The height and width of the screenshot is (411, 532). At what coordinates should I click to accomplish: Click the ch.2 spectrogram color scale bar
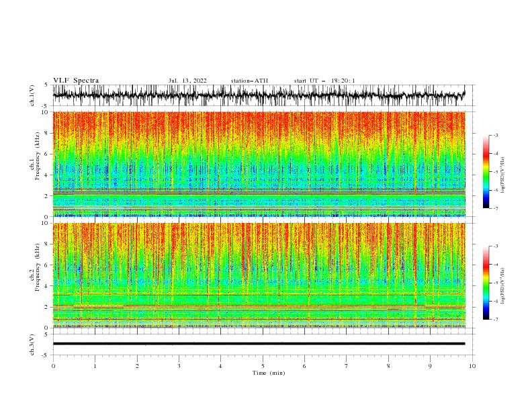(x=486, y=283)
